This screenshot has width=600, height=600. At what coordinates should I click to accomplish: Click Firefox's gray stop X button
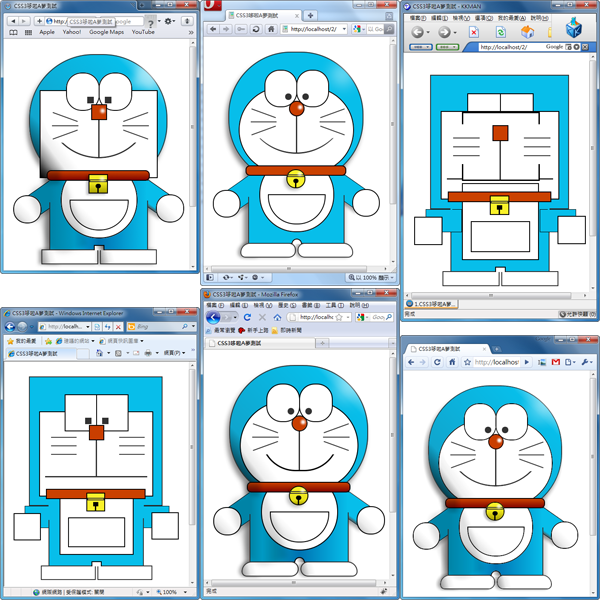[262, 317]
